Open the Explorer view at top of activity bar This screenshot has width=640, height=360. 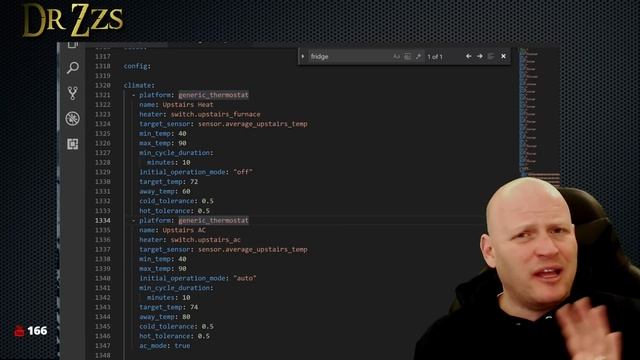pyautogui.click(x=73, y=45)
